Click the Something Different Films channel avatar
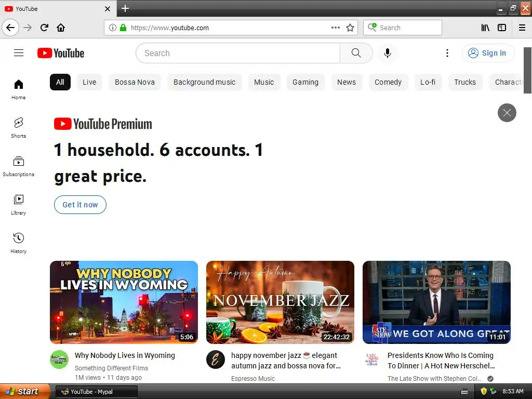Image resolution: width=532 pixels, height=399 pixels. [59, 360]
